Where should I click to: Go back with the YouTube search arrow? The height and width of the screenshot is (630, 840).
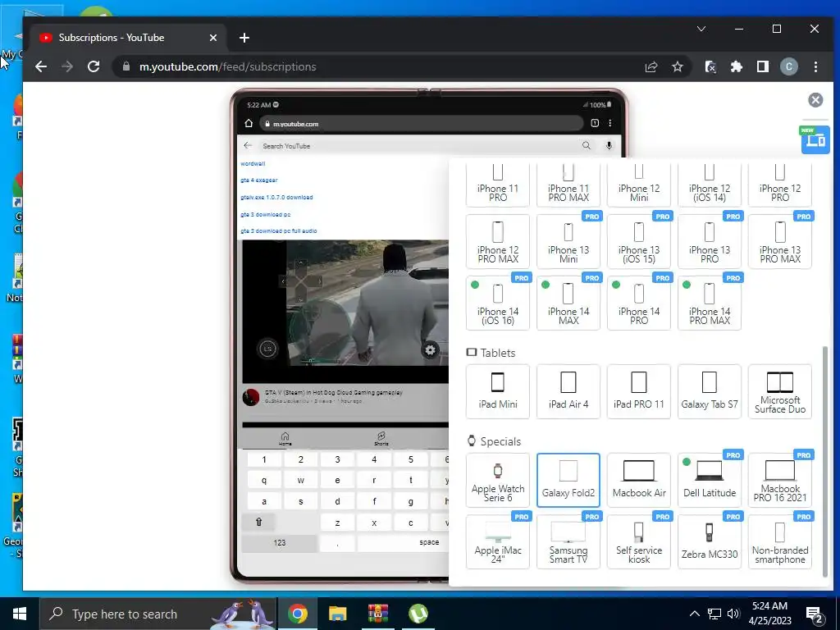pos(248,145)
